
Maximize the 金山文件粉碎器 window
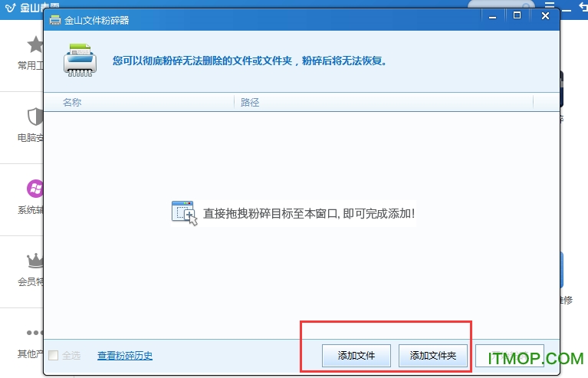517,15
